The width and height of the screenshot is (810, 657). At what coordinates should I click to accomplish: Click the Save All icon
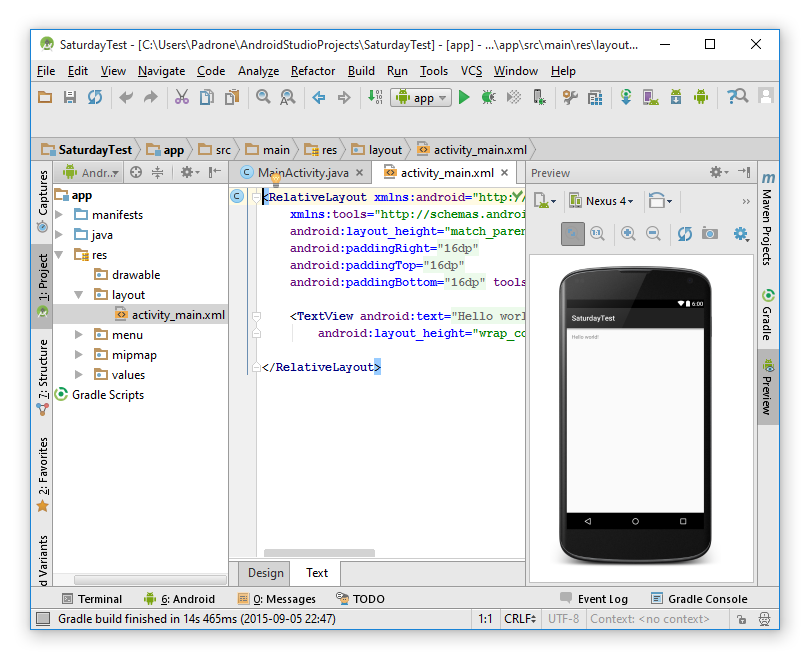click(70, 97)
